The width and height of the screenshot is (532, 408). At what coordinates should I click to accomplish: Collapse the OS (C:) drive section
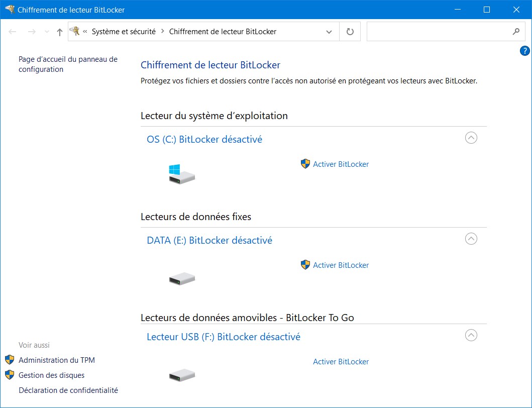(x=471, y=138)
